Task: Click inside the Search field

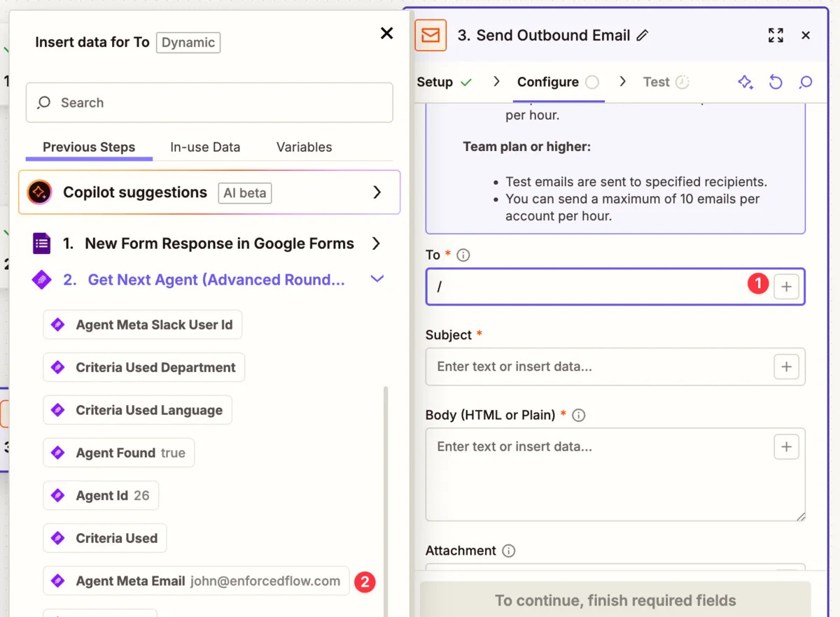Action: 209,102
